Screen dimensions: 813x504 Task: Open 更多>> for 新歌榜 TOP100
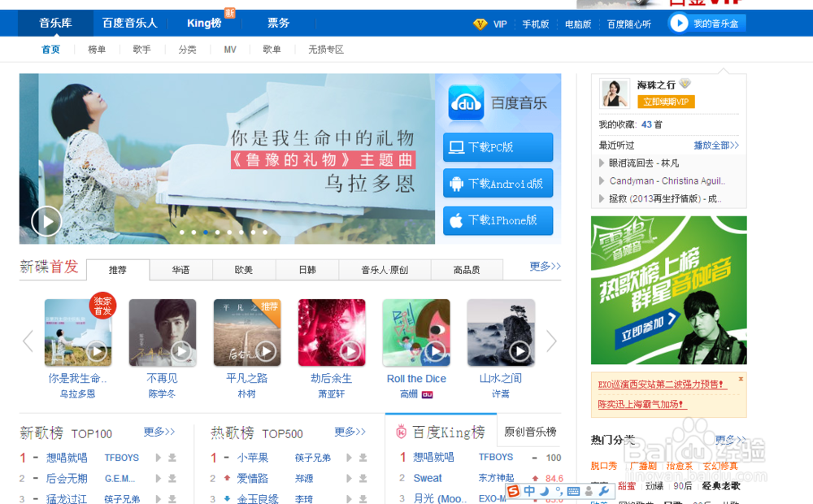159,432
